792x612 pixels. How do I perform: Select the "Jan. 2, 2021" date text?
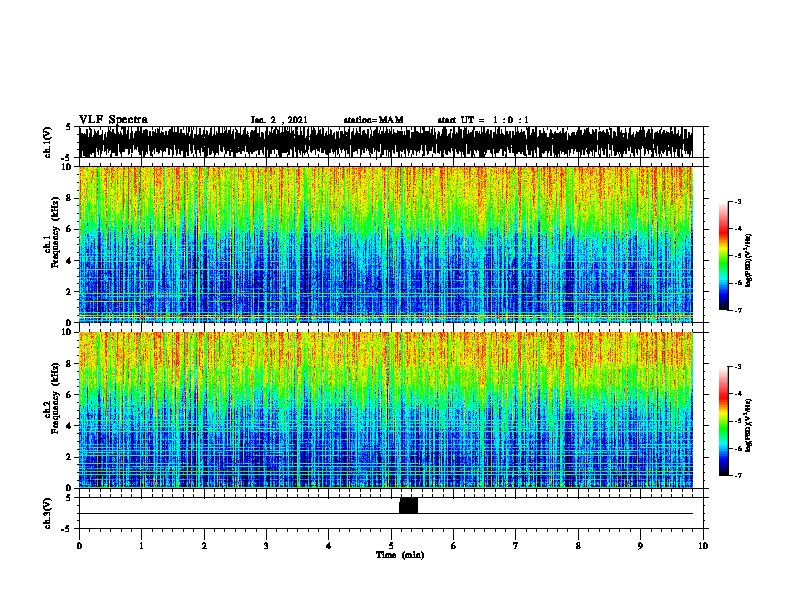coord(279,120)
